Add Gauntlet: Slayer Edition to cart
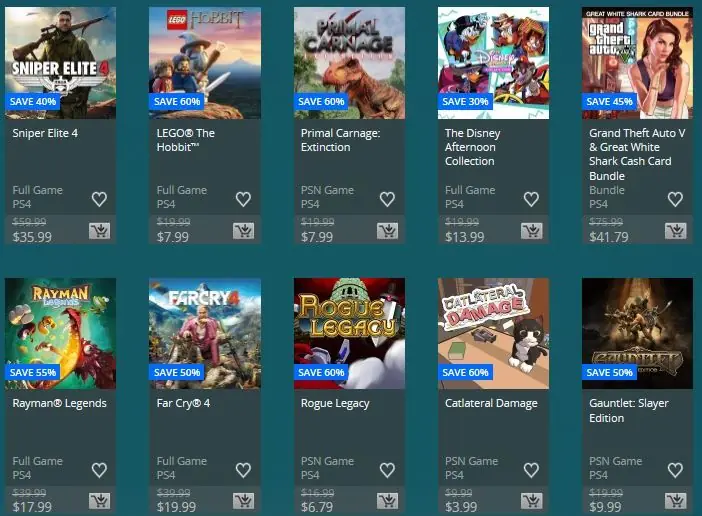The image size is (702, 516). (676, 501)
